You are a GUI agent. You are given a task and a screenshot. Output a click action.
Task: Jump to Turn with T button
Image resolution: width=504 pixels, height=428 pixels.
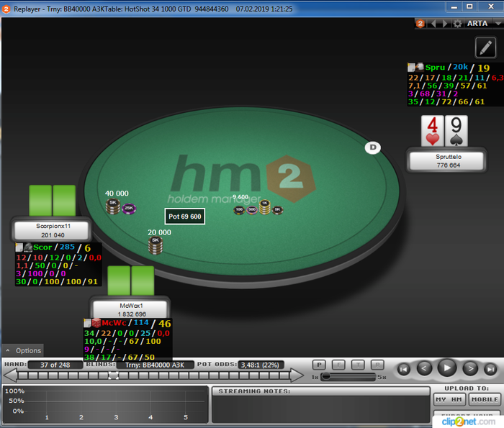tap(358, 365)
